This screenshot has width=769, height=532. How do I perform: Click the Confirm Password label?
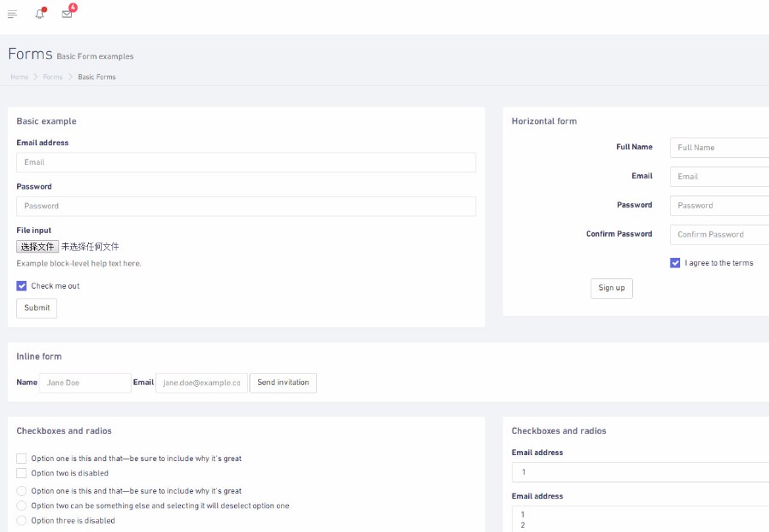tap(619, 234)
